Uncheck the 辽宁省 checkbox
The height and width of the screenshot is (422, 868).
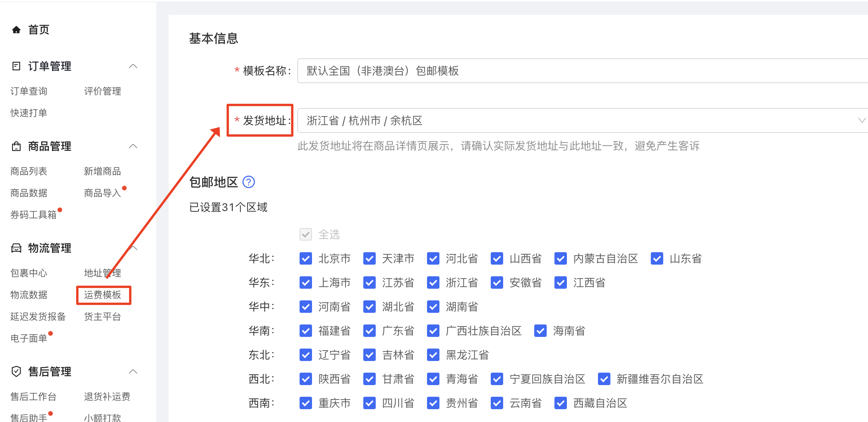[x=306, y=355]
